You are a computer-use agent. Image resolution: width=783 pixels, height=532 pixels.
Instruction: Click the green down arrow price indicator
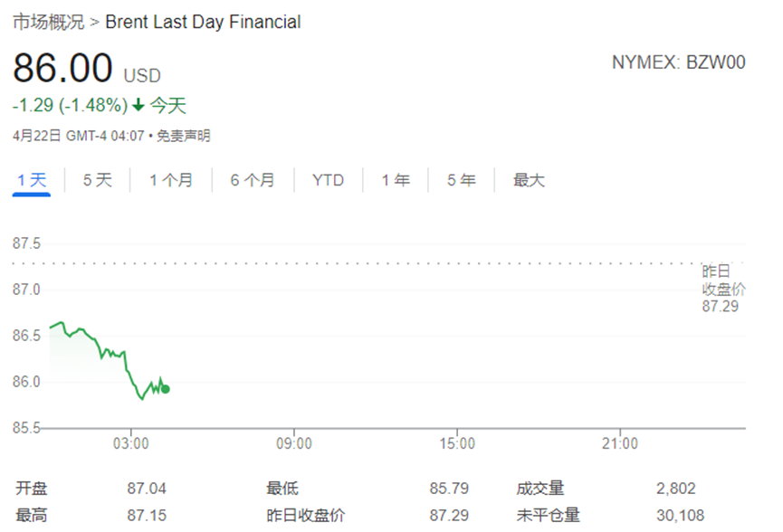(138, 105)
